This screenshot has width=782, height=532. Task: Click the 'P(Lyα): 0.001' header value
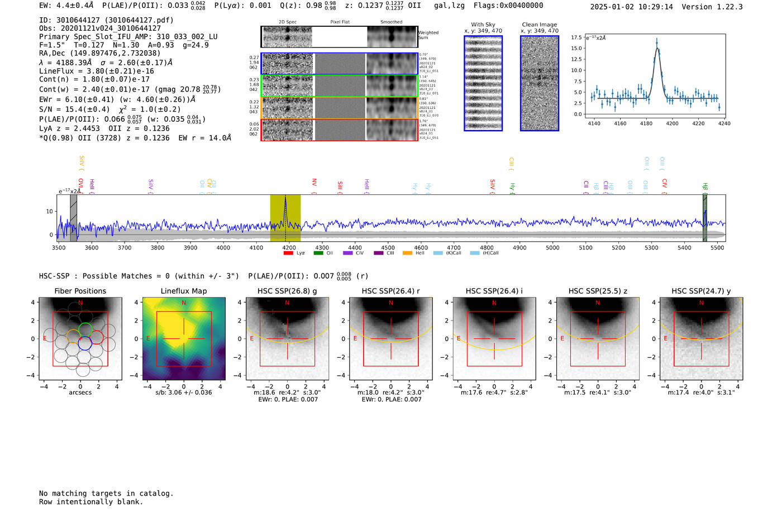(x=243, y=6)
